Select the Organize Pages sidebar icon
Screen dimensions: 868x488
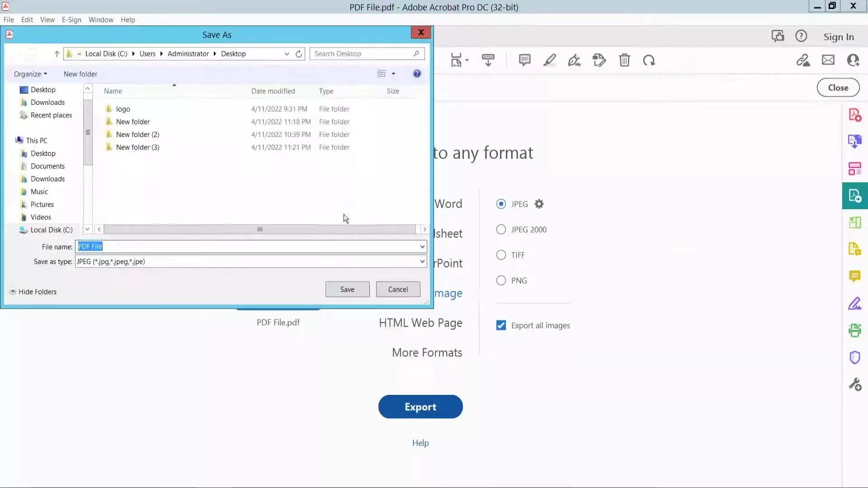(x=856, y=169)
